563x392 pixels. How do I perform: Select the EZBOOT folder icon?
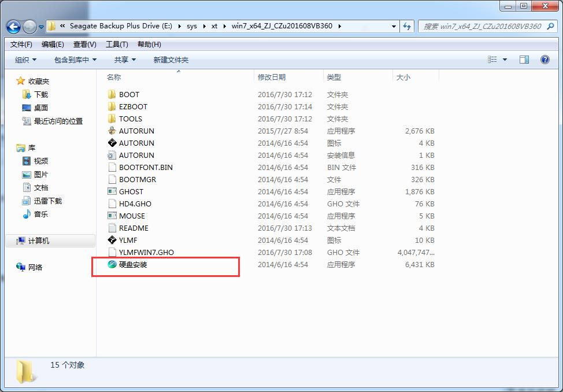112,106
